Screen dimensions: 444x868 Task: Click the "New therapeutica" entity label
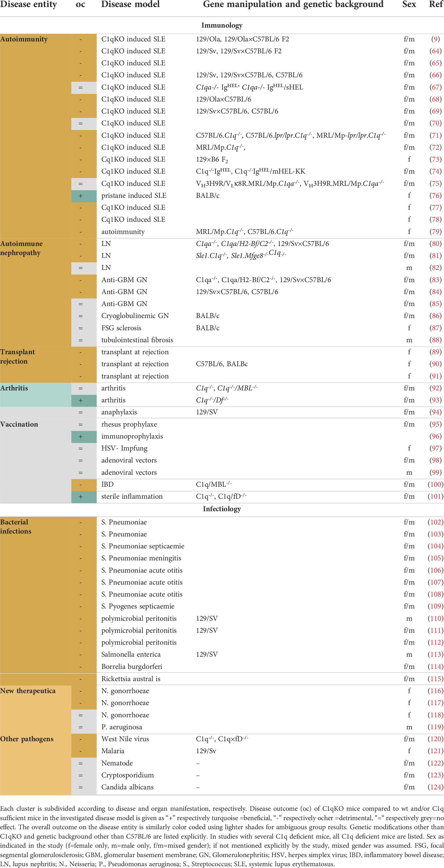28,691
